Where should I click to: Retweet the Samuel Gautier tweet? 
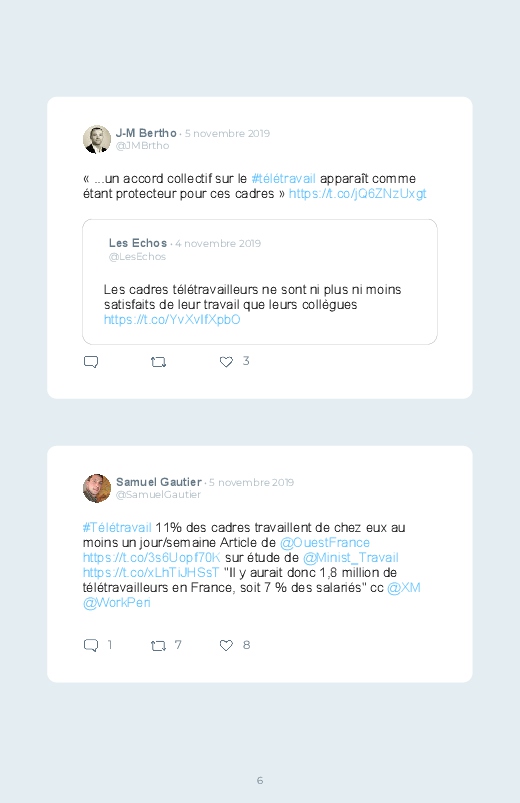click(x=158, y=646)
